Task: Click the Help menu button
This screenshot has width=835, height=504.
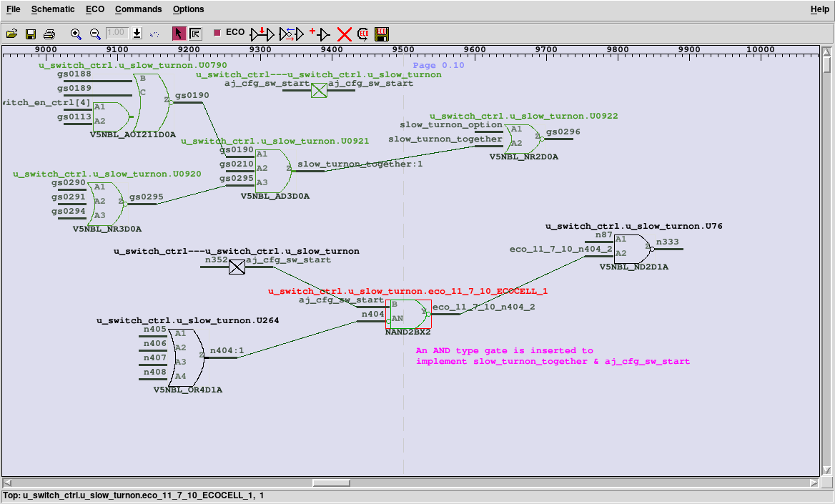Action: pos(819,9)
